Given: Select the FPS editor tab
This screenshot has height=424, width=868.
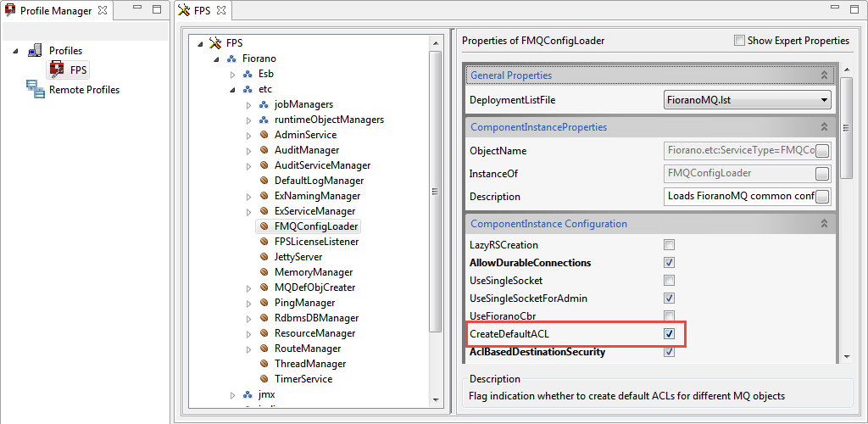Looking at the screenshot, I should click(202, 10).
